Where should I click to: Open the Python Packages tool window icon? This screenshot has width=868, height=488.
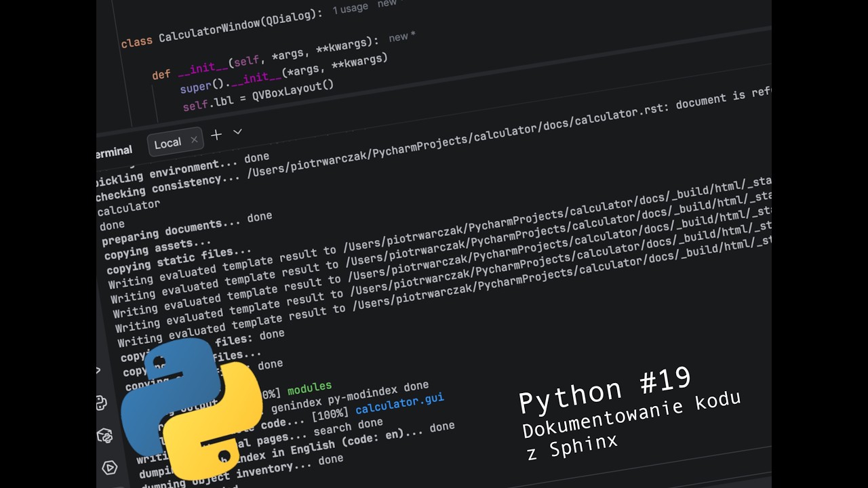pyautogui.click(x=105, y=436)
